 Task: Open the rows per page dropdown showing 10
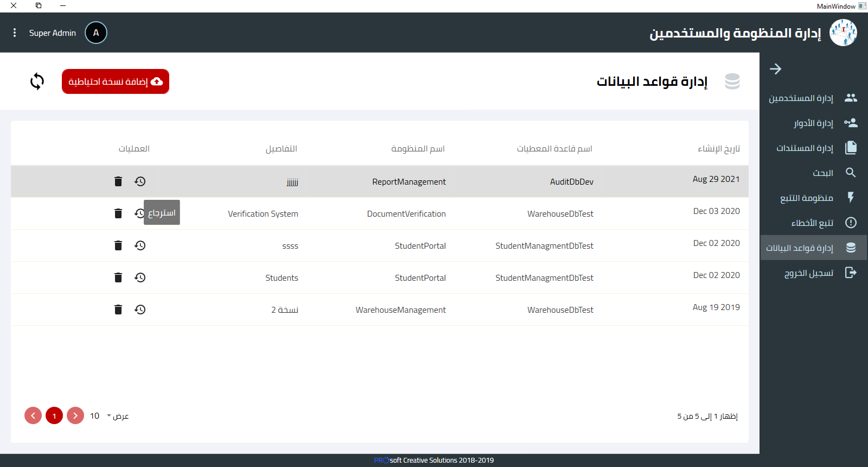100,416
